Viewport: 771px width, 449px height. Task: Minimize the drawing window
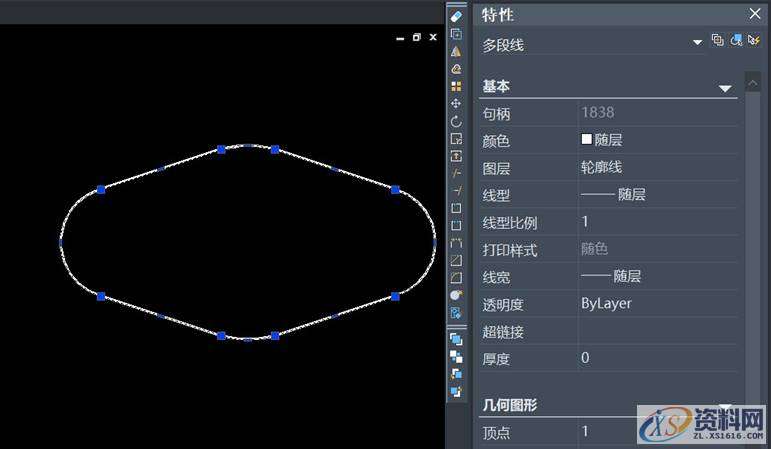[400, 38]
